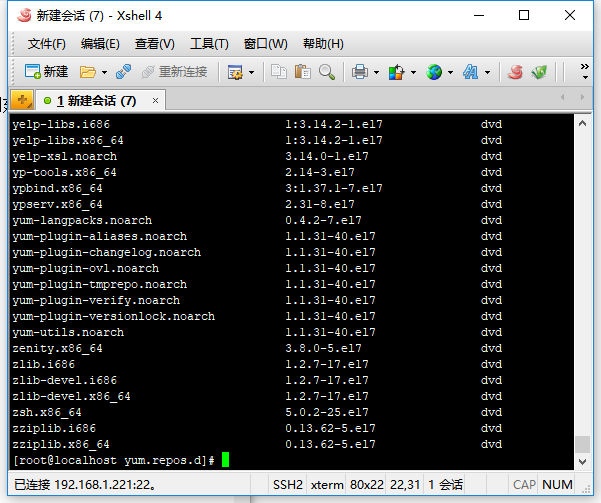Click the zenity.x86_64 package name
The width and height of the screenshot is (601, 503).
[57, 348]
